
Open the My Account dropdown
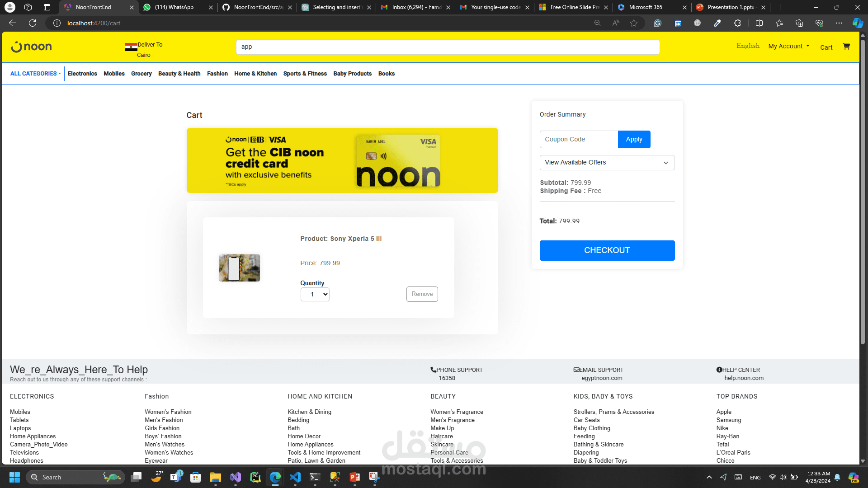coord(789,46)
